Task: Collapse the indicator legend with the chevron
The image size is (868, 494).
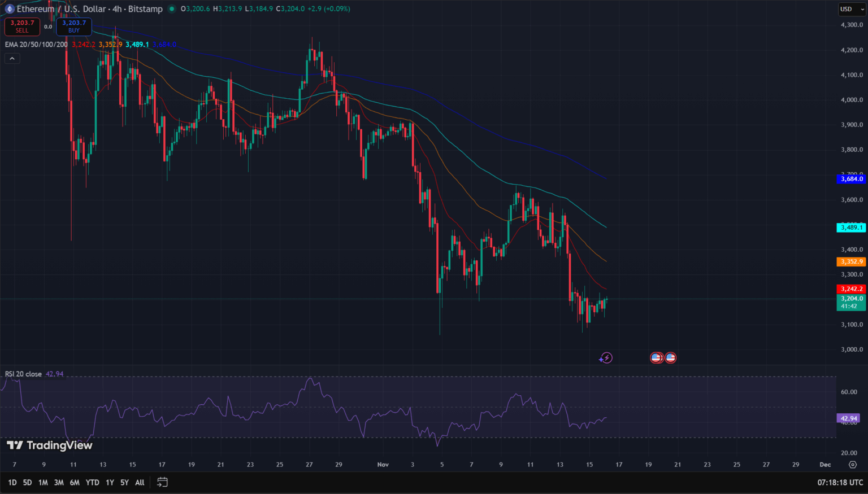Action: pyautogui.click(x=11, y=58)
